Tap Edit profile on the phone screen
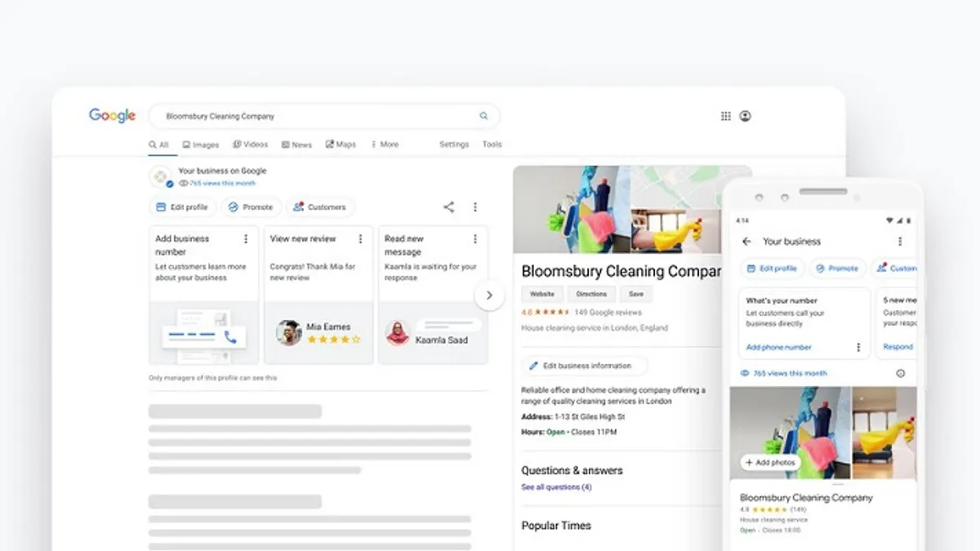This screenshot has height=551, width=980. point(772,268)
